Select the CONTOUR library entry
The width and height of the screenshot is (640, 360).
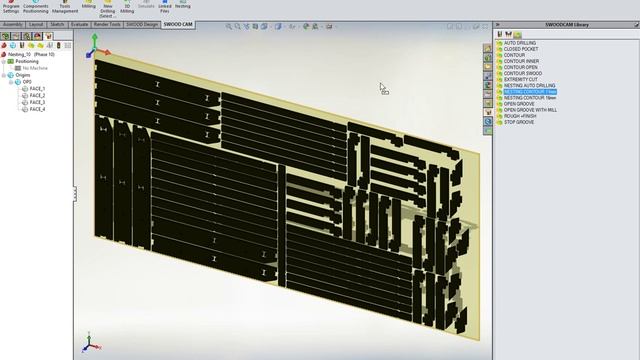pos(514,55)
